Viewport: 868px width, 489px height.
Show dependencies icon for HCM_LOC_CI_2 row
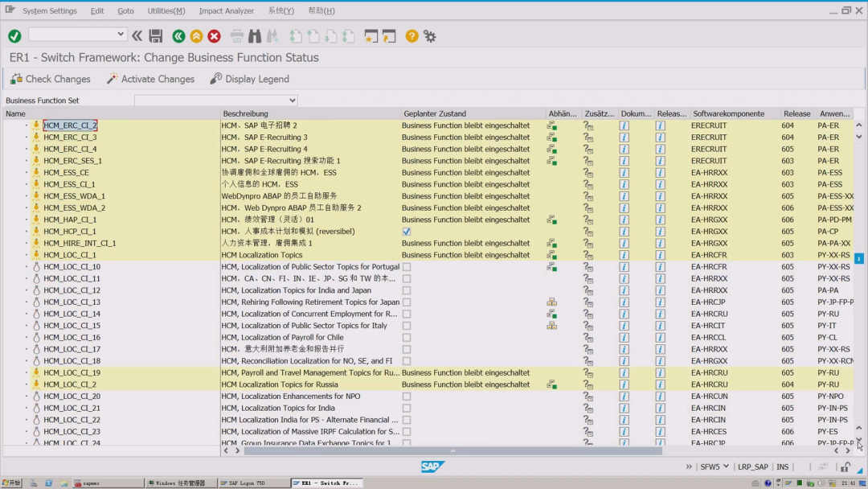552,384
